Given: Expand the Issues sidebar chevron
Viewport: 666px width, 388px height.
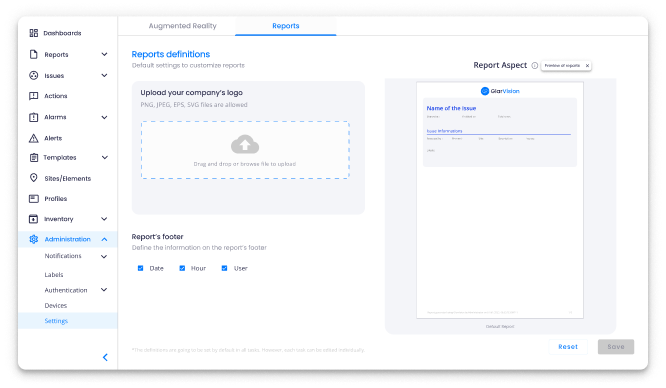Looking at the screenshot, I should [104, 75].
